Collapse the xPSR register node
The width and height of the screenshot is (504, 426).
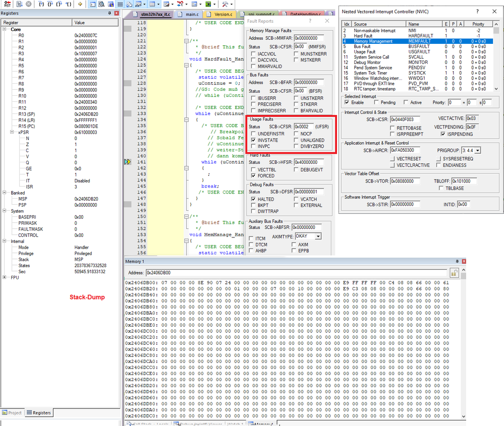pyautogui.click(x=12, y=132)
